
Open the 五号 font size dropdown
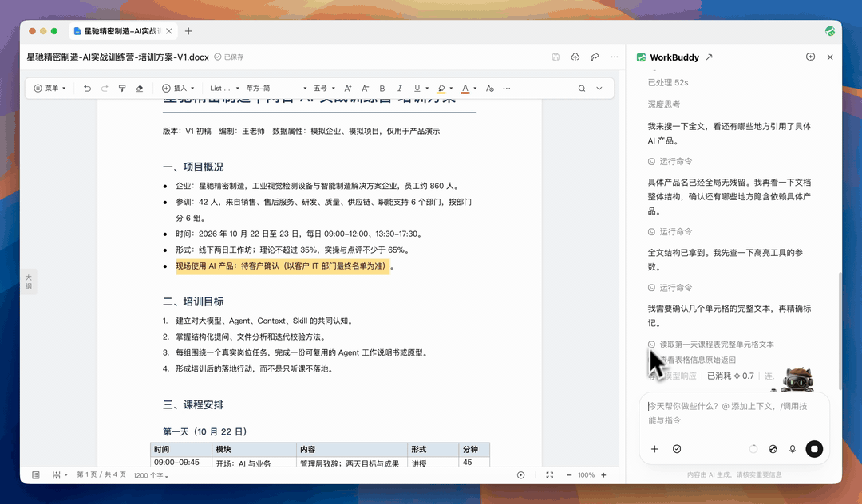(x=324, y=88)
